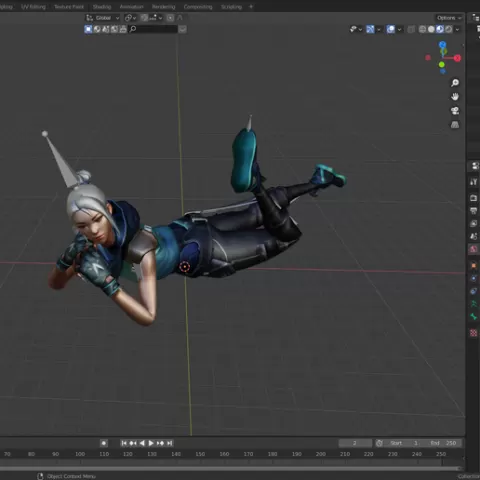Screen dimensions: 480x480
Task: Jump to the end frame button
Action: 170,443
